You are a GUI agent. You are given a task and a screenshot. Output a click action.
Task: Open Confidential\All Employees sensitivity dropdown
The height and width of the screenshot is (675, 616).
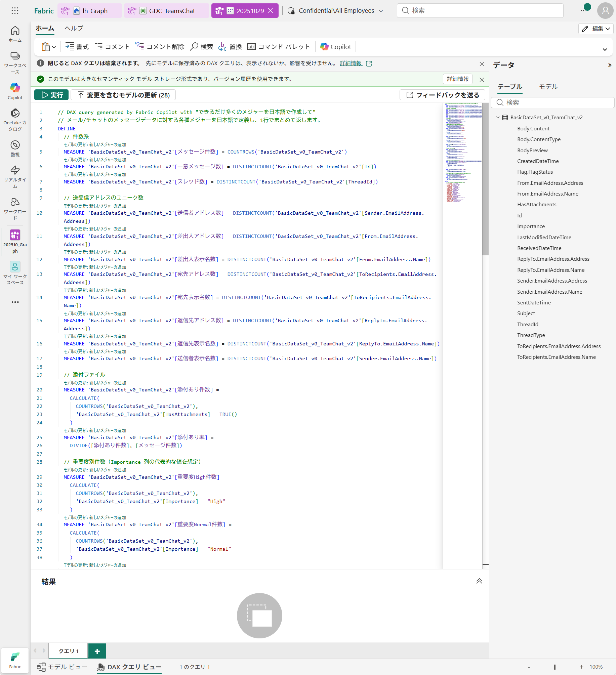pos(335,11)
